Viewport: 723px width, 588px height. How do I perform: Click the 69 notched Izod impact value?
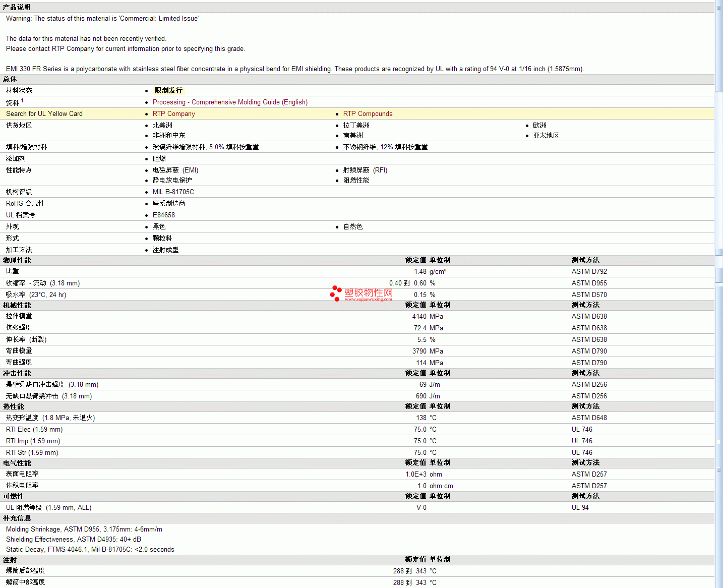point(423,384)
